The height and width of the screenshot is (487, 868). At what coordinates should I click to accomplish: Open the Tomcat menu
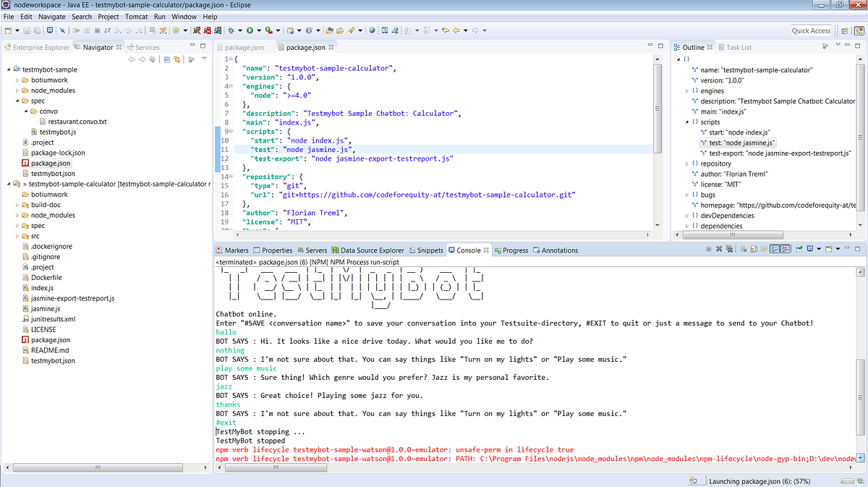tap(135, 17)
